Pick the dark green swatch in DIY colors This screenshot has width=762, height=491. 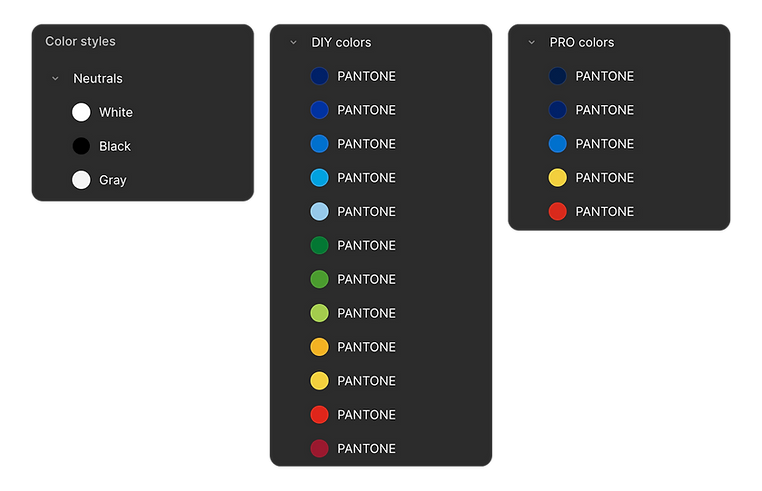(319, 246)
